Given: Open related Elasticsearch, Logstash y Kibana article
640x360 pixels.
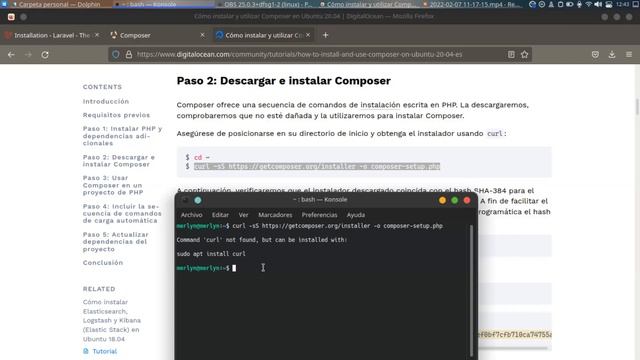Looking at the screenshot, I should tap(112, 320).
